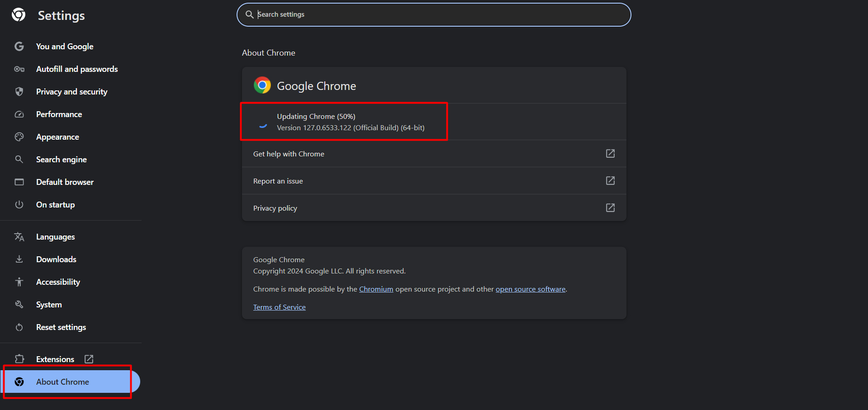Screen dimensions: 868x410
Task: Select About Chrome menu item
Action: pos(70,382)
